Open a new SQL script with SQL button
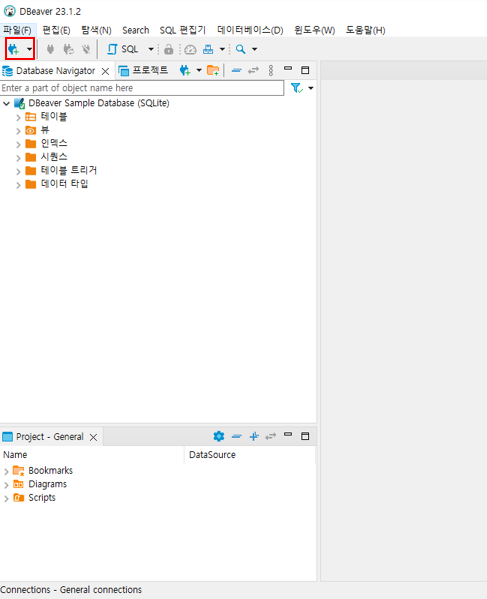487x599 pixels. click(122, 49)
